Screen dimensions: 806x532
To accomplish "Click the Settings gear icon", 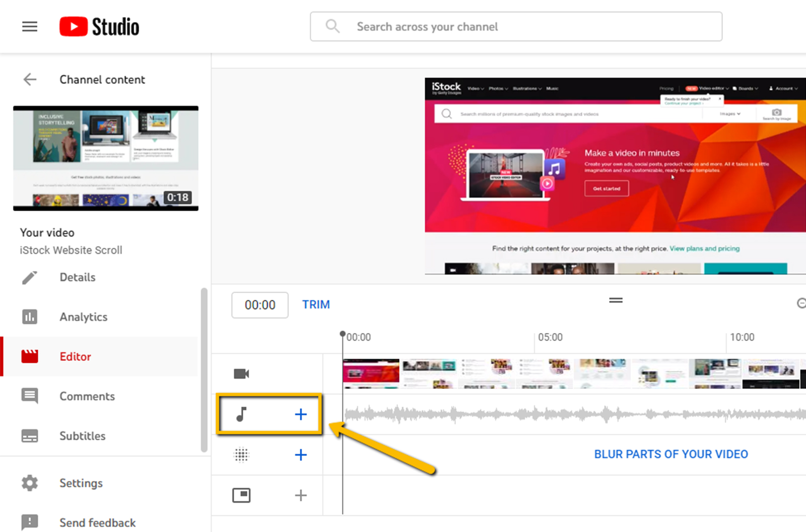I will [x=30, y=483].
